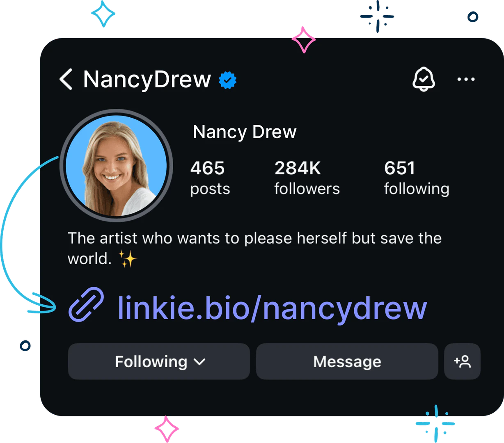Click the chain link icon
The width and height of the screenshot is (504, 443).
[86, 304]
